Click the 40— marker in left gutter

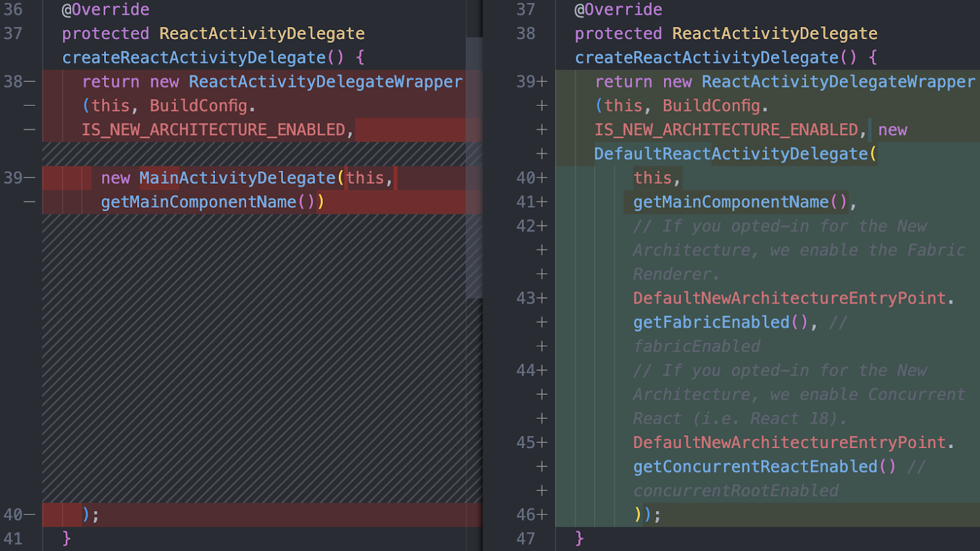(19, 515)
